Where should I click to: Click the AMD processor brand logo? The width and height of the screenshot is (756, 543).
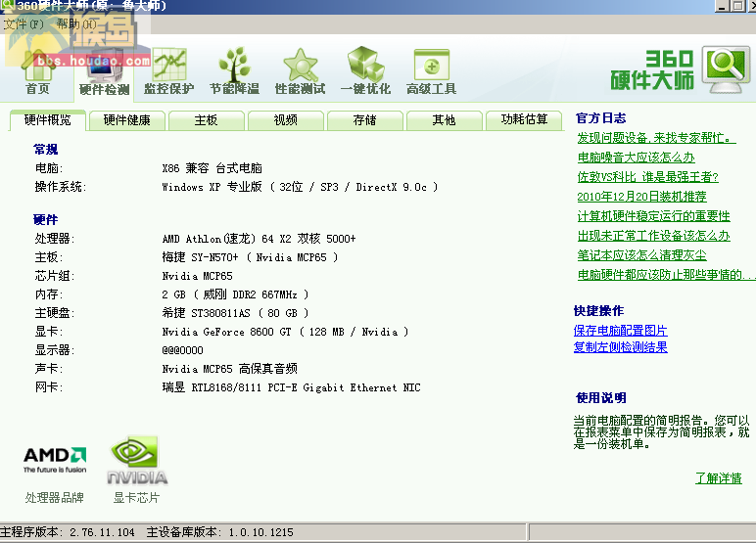tap(55, 460)
